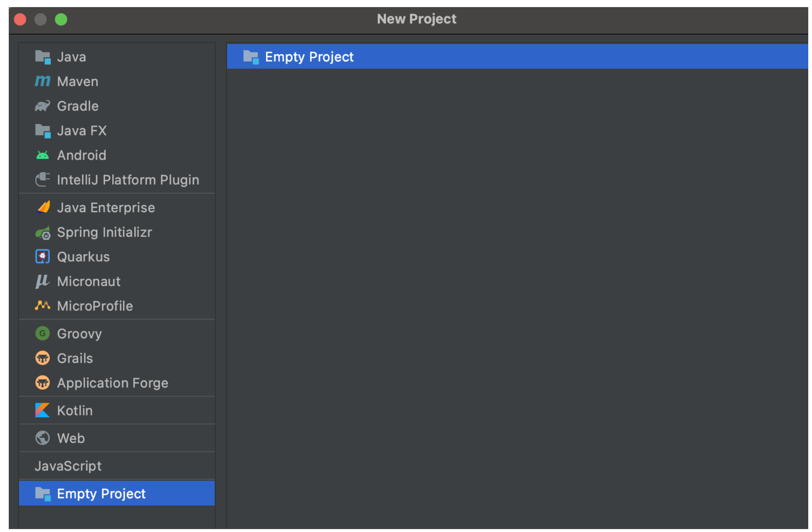
Task: Click the Spring Initializr icon
Action: click(43, 232)
